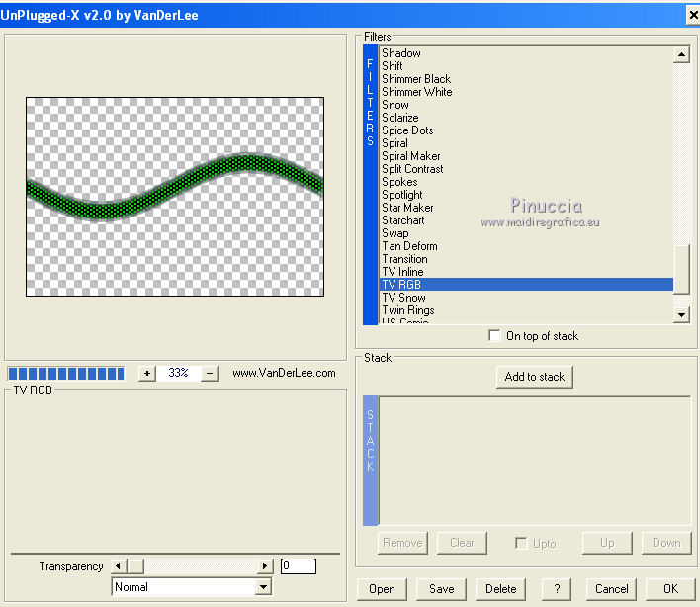Click the Transparency value field
This screenshot has width=700, height=607.
pos(299,565)
